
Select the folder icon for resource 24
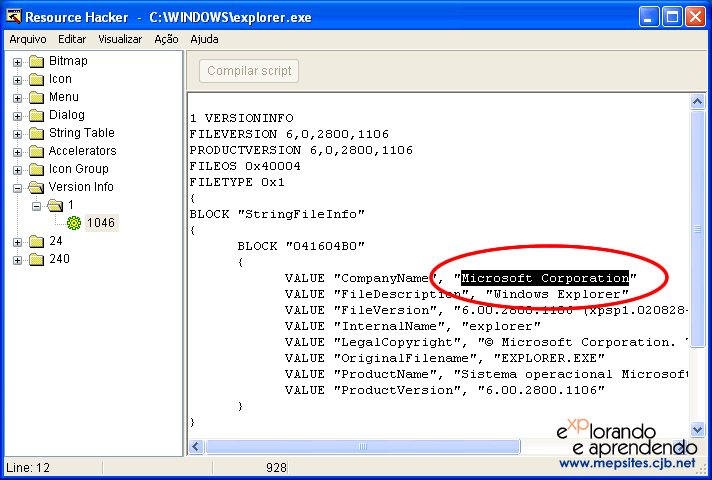pyautogui.click(x=36, y=241)
